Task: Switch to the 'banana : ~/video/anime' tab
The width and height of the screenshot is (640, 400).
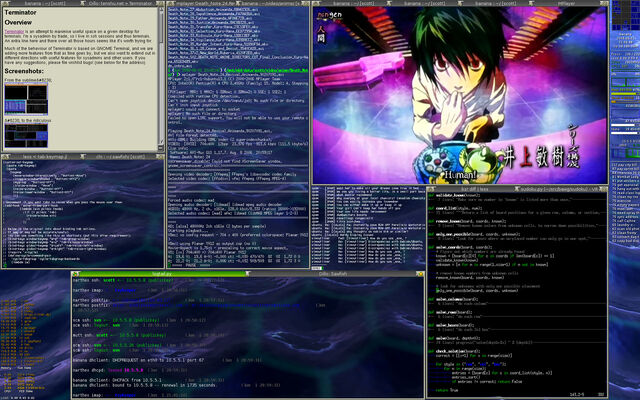Action: point(270,3)
